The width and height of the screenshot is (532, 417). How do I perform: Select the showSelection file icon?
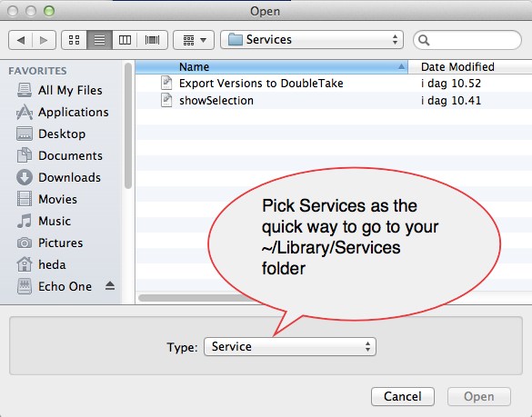[166, 100]
